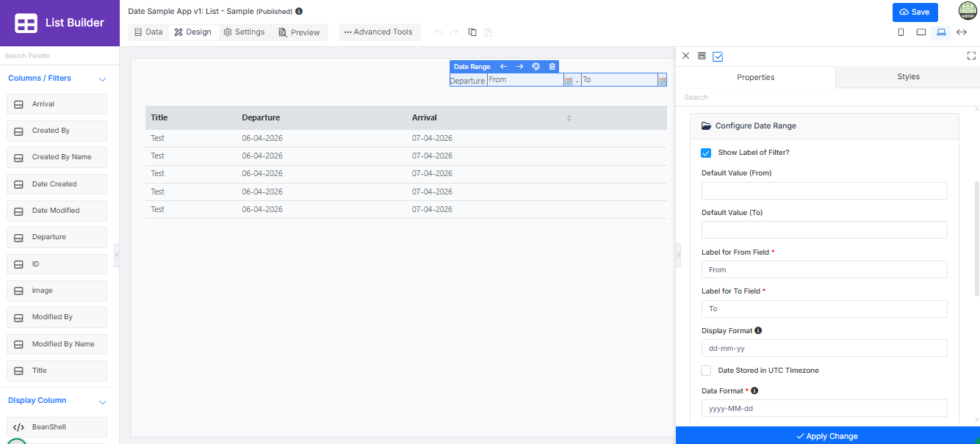Image resolution: width=980 pixels, height=444 pixels.
Task: Toggle the blue checkmark icon in properties header
Action: click(x=718, y=56)
